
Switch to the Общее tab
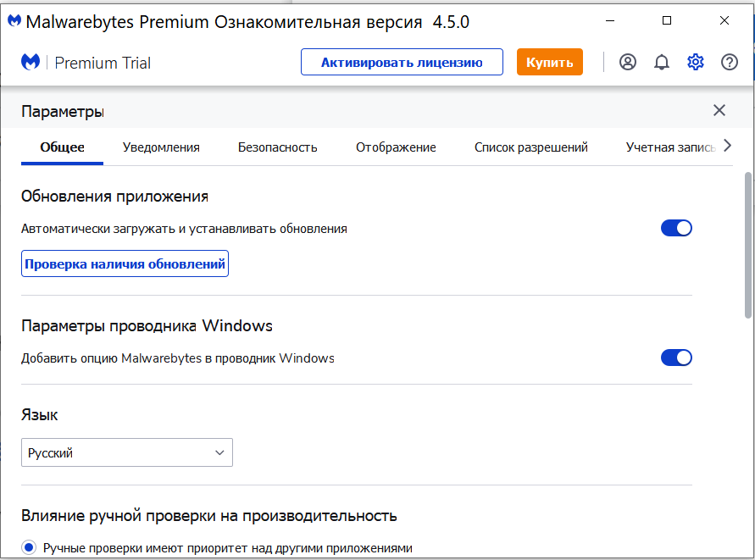pyautogui.click(x=62, y=147)
